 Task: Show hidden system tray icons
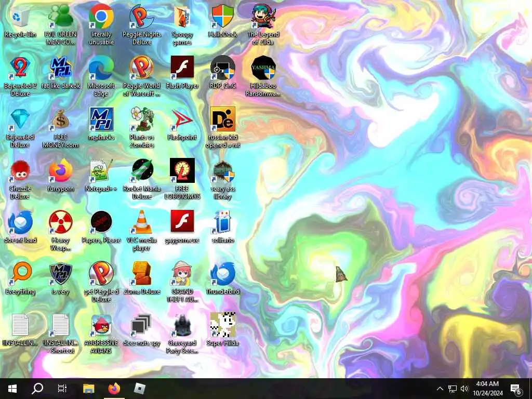point(440,389)
